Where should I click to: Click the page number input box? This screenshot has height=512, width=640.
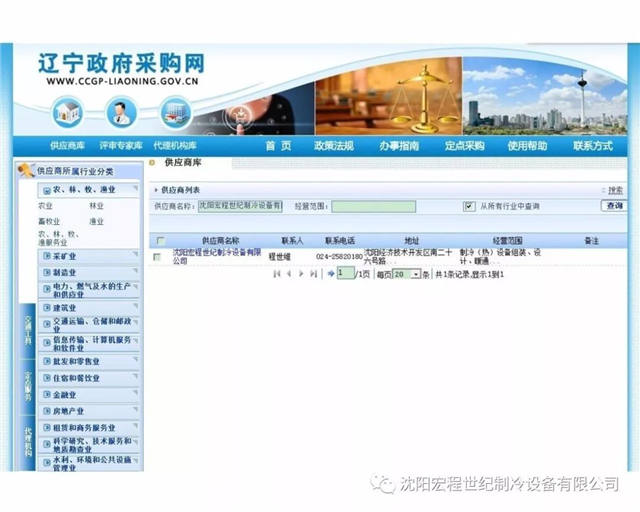pyautogui.click(x=345, y=273)
